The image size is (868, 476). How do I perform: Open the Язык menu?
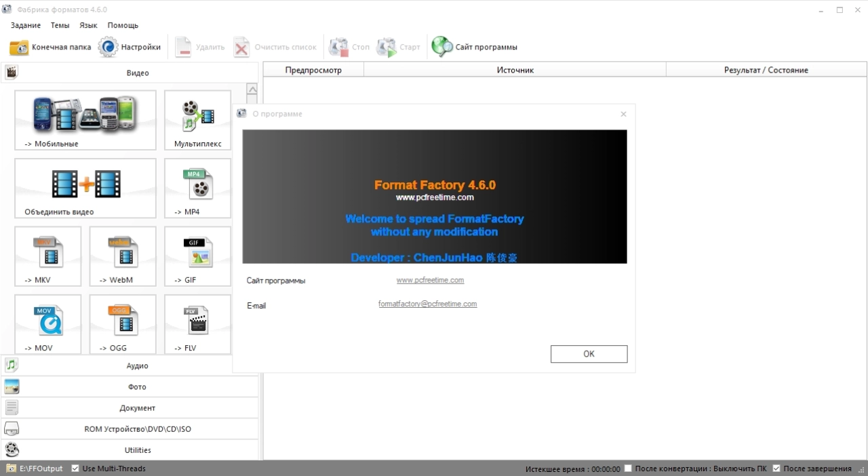click(x=88, y=25)
